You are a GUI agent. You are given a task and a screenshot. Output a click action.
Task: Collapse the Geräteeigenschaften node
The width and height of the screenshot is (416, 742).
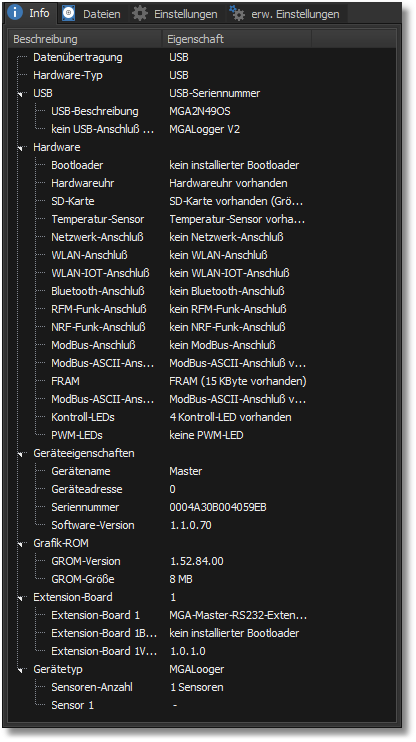(21, 454)
